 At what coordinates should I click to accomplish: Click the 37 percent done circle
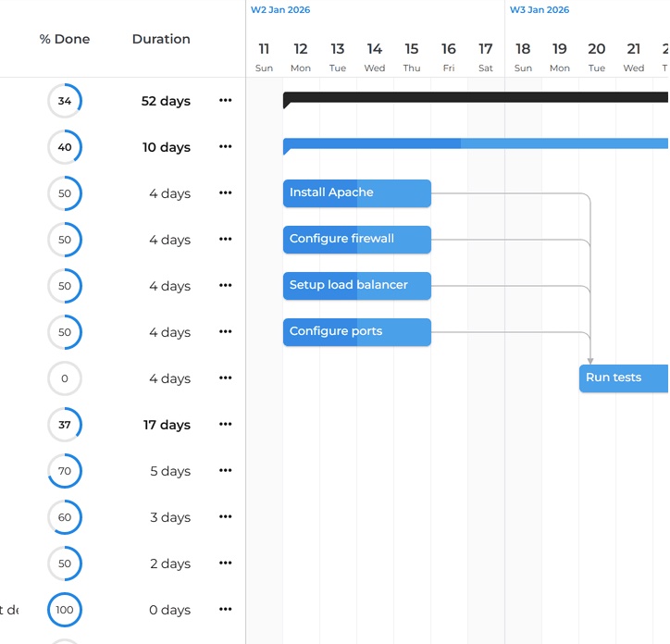click(x=65, y=425)
